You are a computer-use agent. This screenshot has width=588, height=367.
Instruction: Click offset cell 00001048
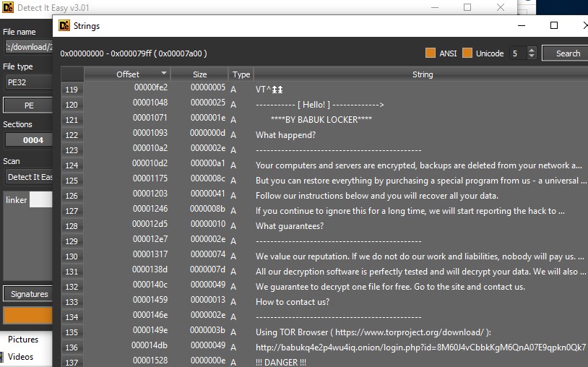click(150, 103)
